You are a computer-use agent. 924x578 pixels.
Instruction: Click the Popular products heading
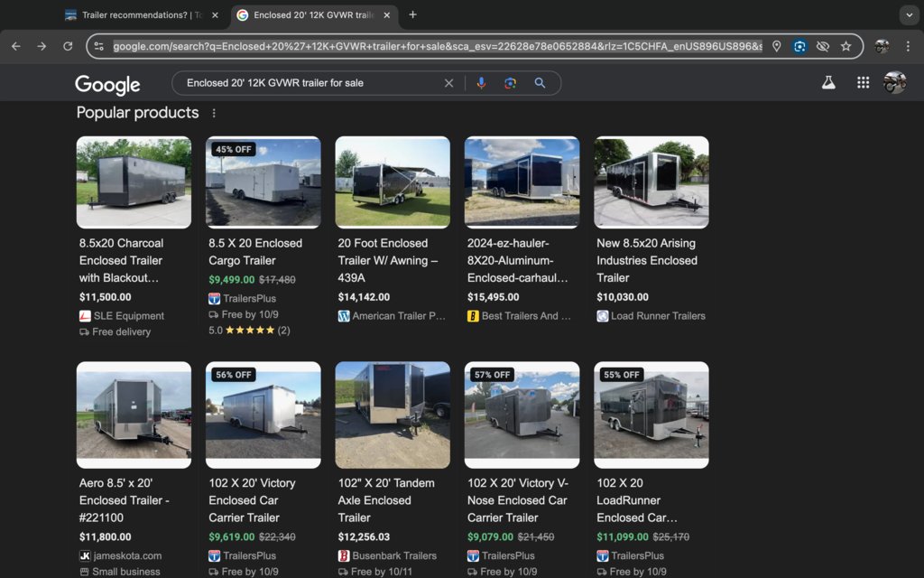[137, 113]
